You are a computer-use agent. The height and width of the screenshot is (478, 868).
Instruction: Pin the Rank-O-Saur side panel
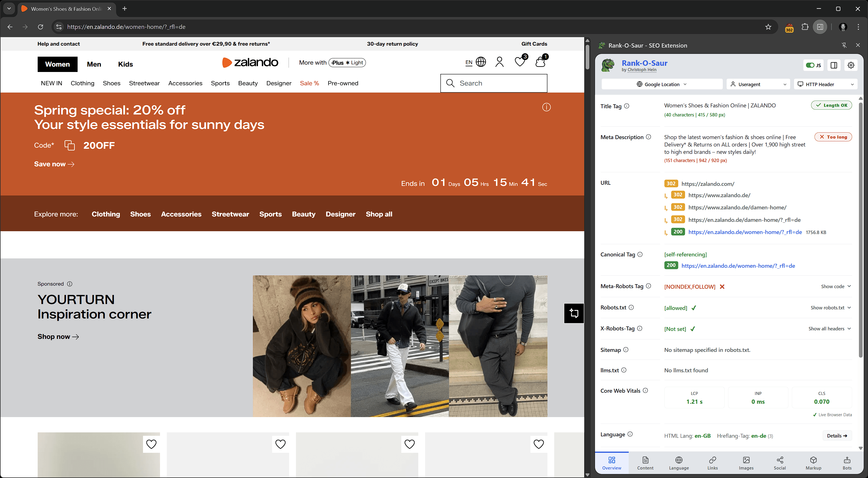pyautogui.click(x=844, y=45)
